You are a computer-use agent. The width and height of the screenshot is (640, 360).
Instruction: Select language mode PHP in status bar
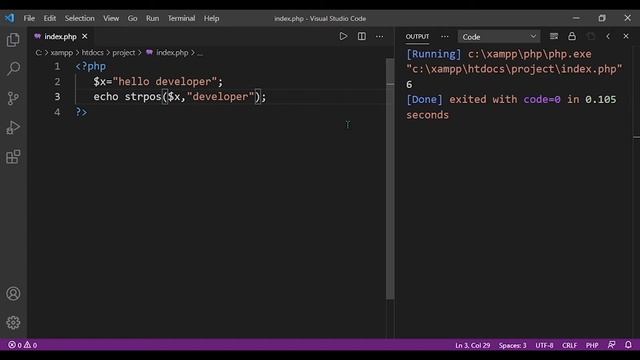click(x=592, y=345)
